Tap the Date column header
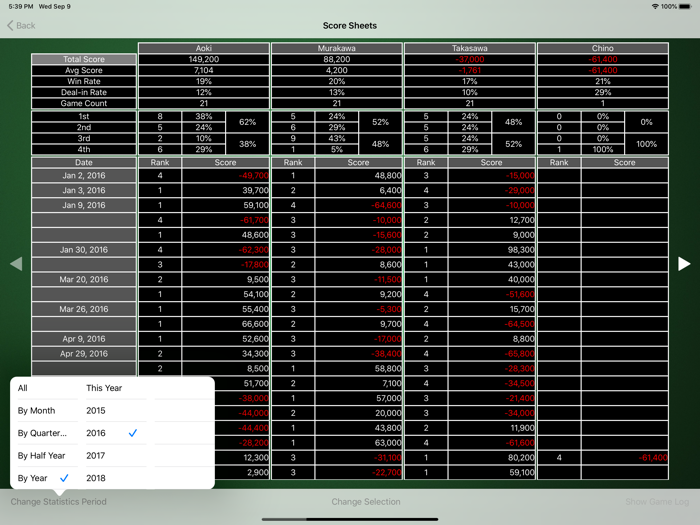 coord(83,162)
